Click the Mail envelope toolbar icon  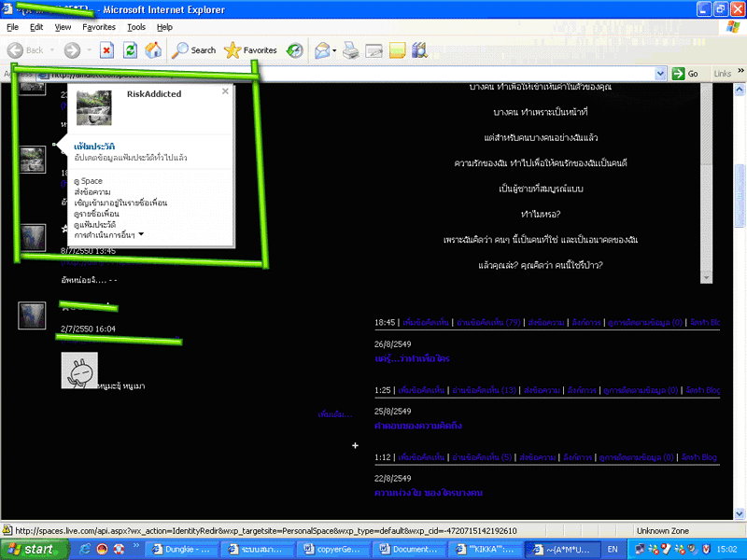[322, 50]
